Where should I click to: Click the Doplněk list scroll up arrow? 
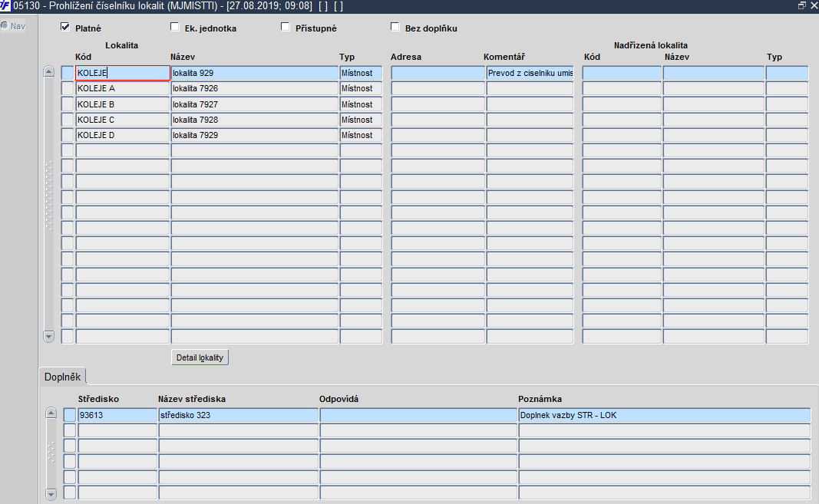tap(51, 413)
